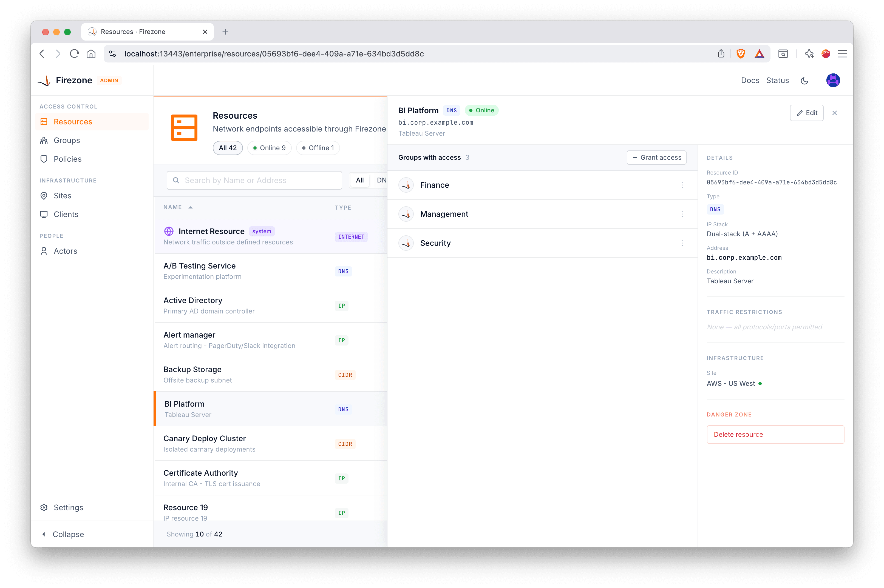The width and height of the screenshot is (884, 588).
Task: Click Grant access button
Action: 656,158
